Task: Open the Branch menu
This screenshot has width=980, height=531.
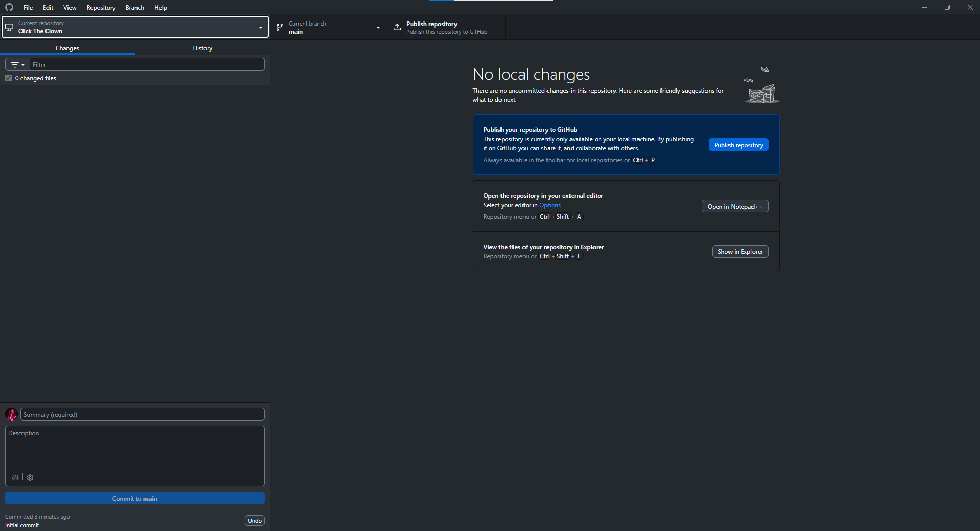Action: tap(135, 7)
